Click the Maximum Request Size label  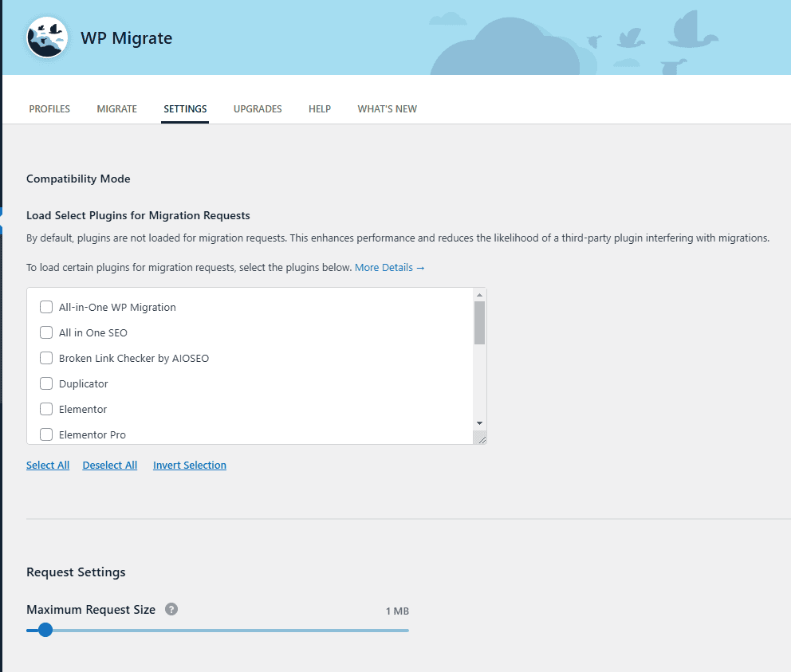click(x=91, y=610)
